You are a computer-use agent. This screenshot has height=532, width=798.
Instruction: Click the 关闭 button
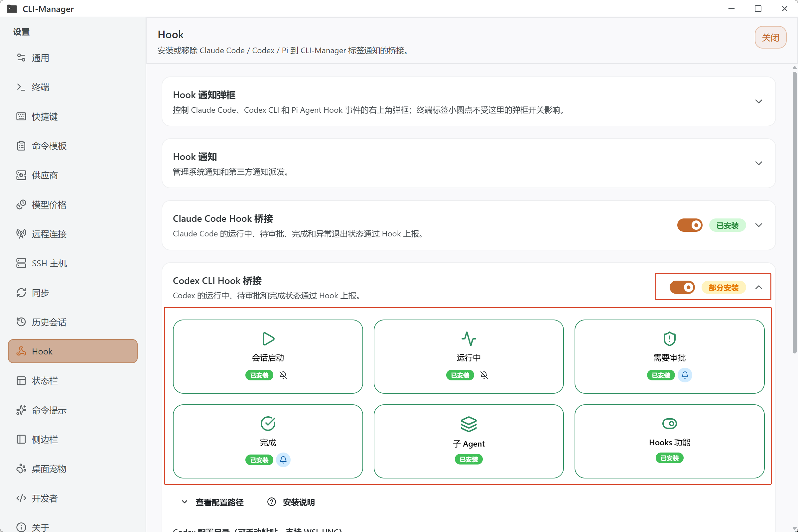coord(770,37)
